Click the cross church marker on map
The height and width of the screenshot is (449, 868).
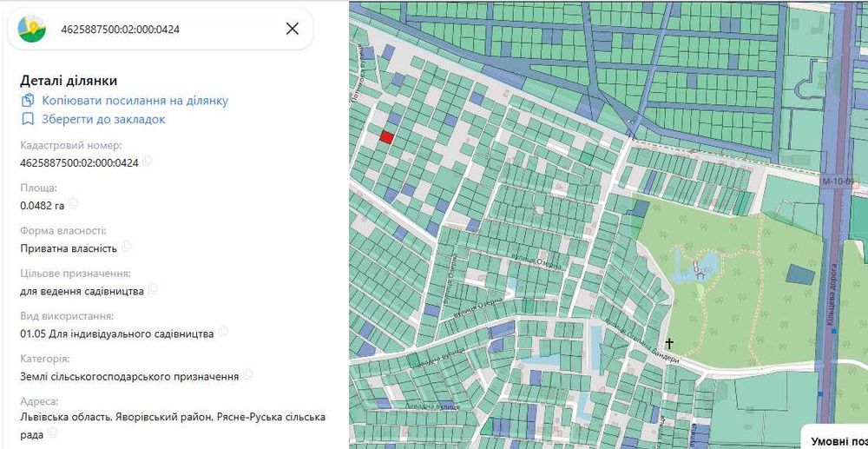point(669,343)
